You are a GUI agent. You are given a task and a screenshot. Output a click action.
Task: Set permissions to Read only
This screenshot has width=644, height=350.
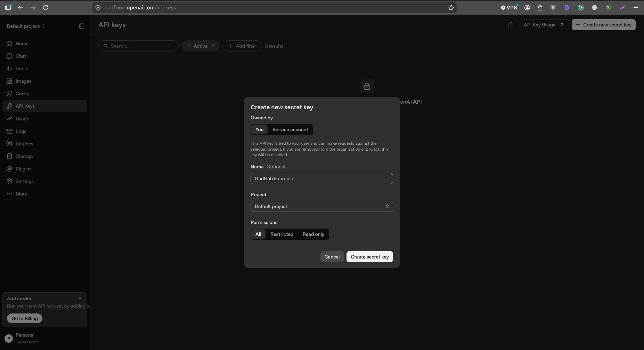point(313,234)
